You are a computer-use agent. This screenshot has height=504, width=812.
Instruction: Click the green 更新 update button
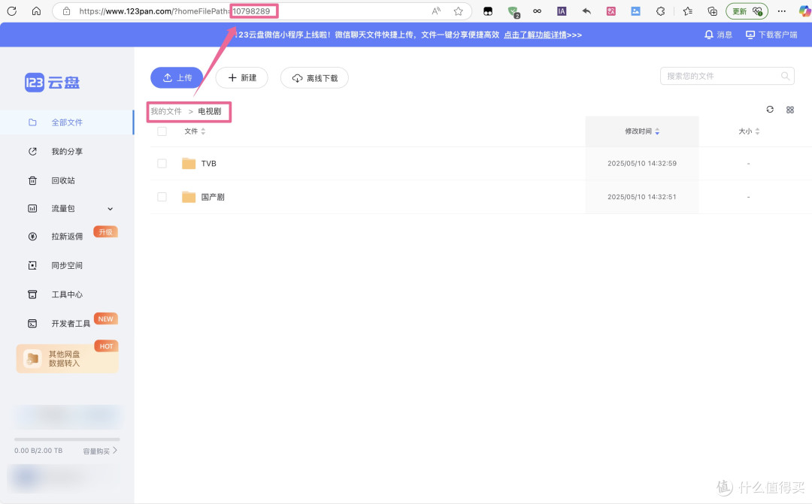point(747,11)
